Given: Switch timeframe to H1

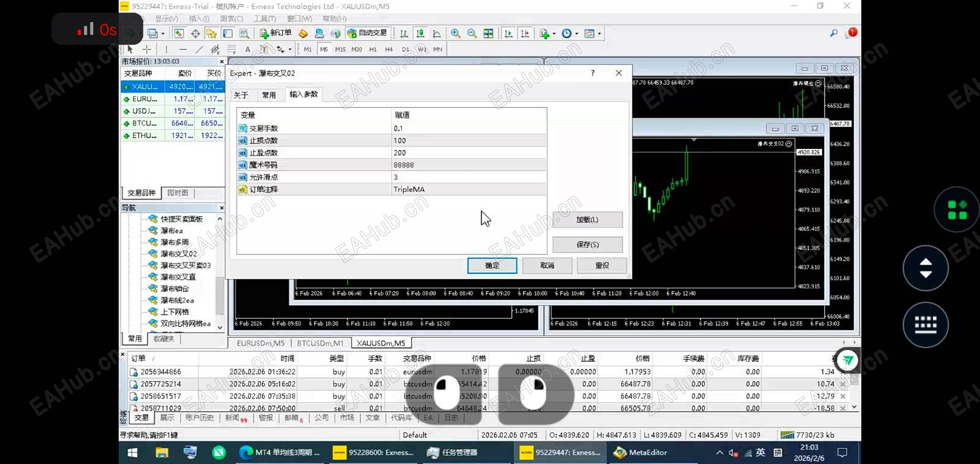Looking at the screenshot, I should 373,49.
